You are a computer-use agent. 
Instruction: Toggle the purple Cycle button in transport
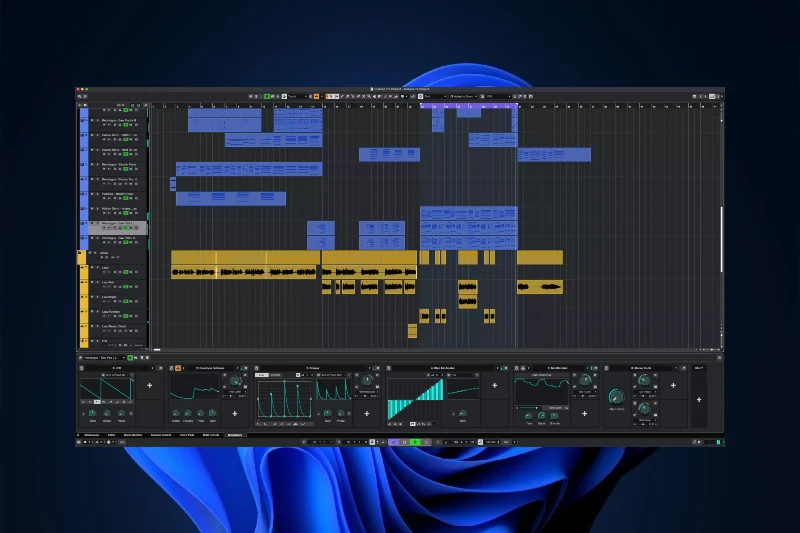click(393, 442)
